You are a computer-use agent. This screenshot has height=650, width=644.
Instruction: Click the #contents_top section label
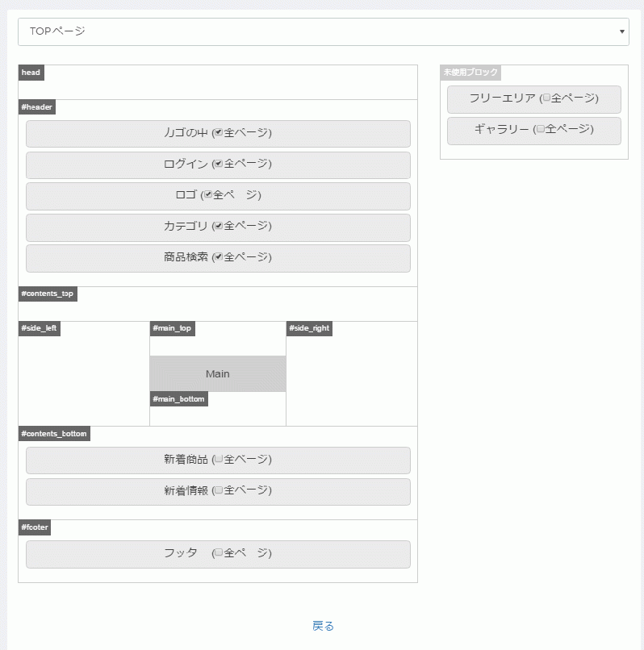pyautogui.click(x=48, y=294)
